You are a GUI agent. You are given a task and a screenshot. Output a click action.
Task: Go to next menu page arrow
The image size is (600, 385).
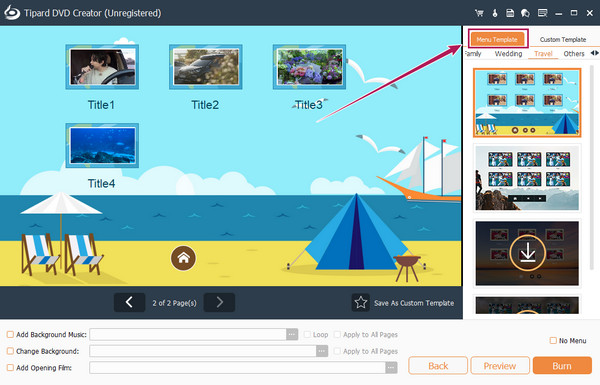219,302
